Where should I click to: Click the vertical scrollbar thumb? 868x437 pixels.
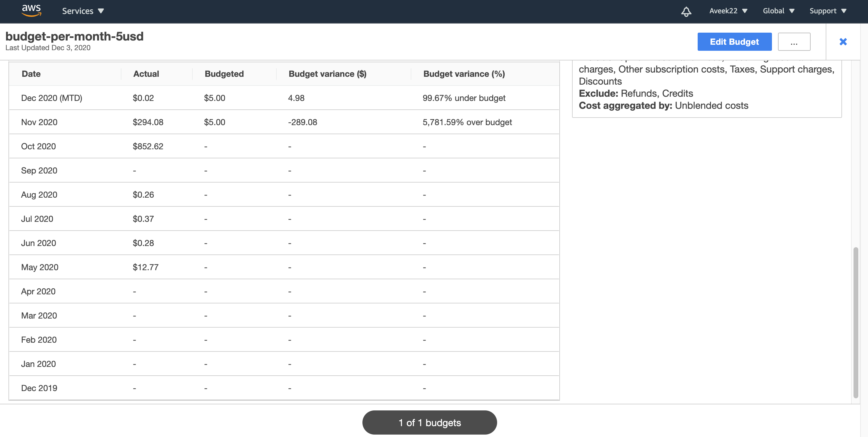click(x=855, y=322)
